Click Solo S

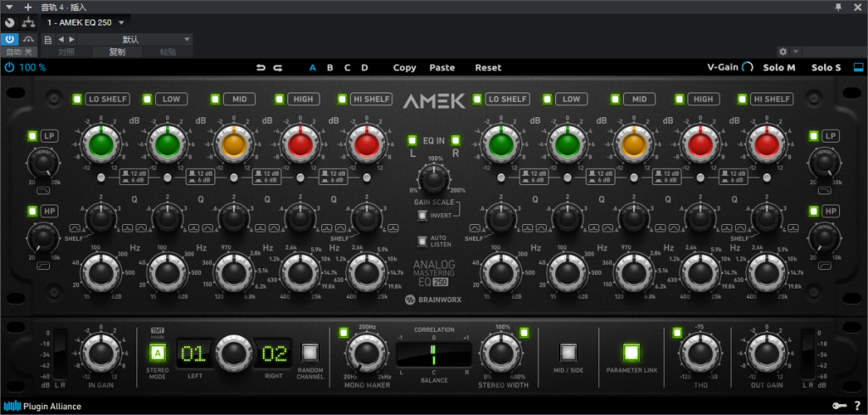click(826, 68)
